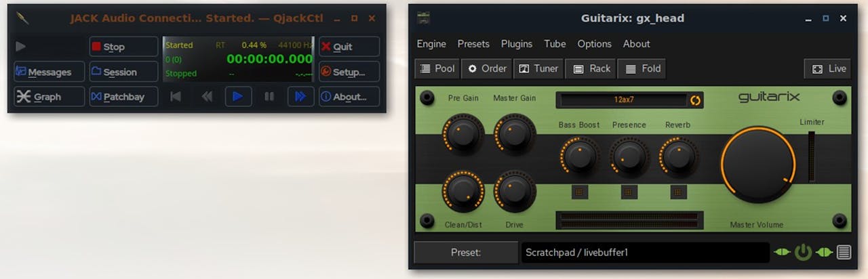Toggle the switch below Presence knob

click(629, 192)
